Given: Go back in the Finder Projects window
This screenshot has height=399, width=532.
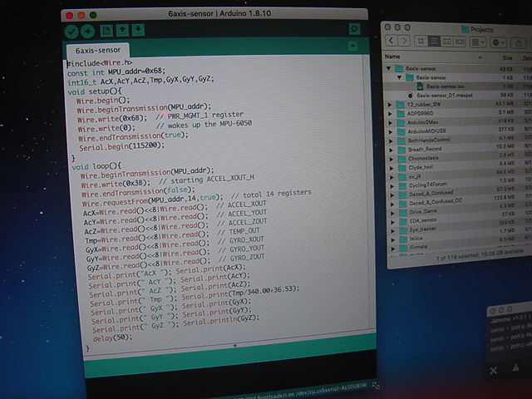Looking at the screenshot, I should 392,41.
